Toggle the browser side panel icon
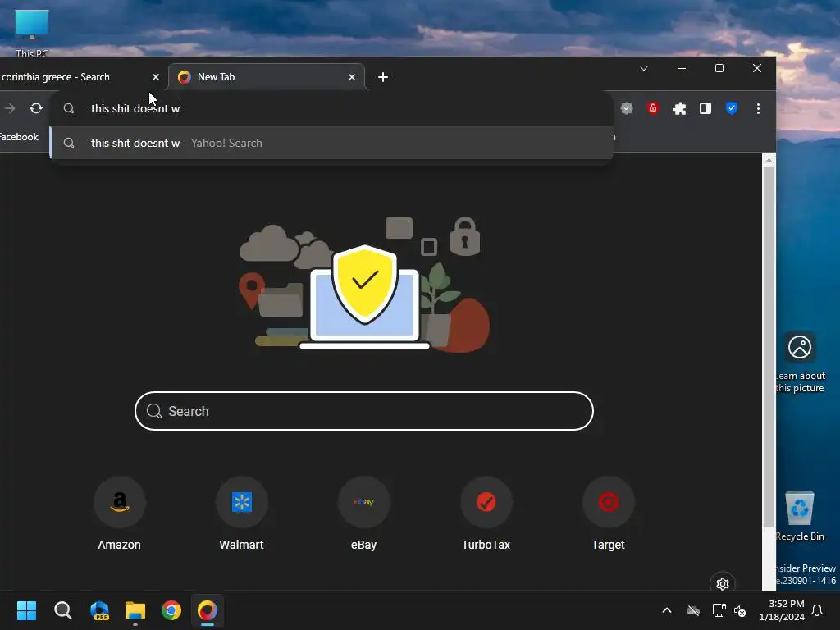Viewport: 840px width, 630px height. tap(705, 109)
